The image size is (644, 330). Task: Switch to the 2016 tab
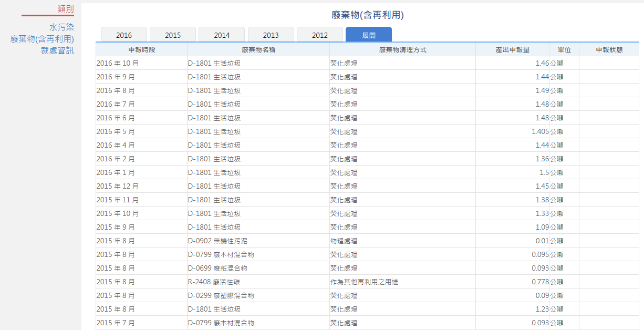124,35
